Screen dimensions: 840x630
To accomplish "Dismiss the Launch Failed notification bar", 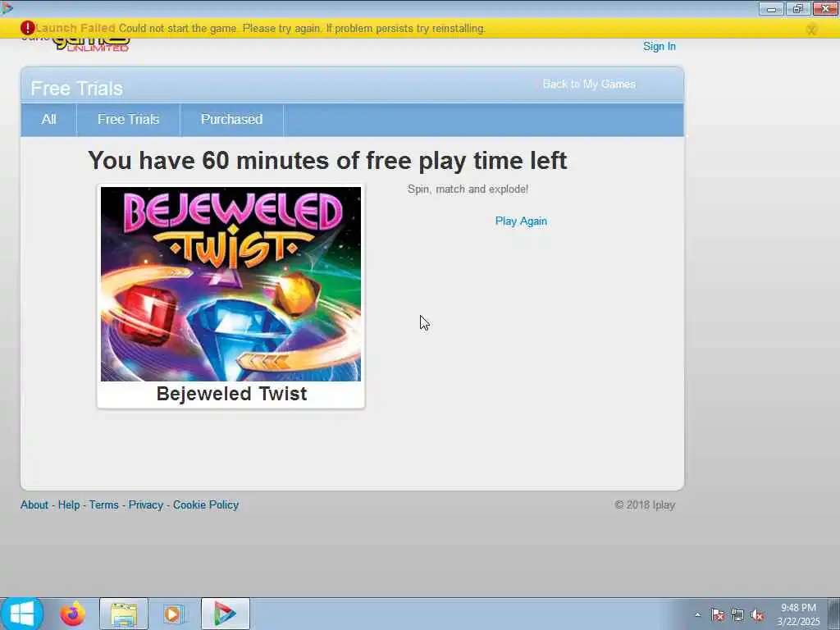I will pos(811,30).
